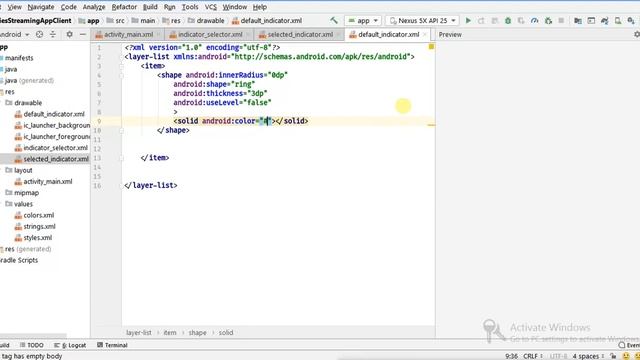Open the Terminal tool window
640x360 pixels.
[x=112, y=345]
